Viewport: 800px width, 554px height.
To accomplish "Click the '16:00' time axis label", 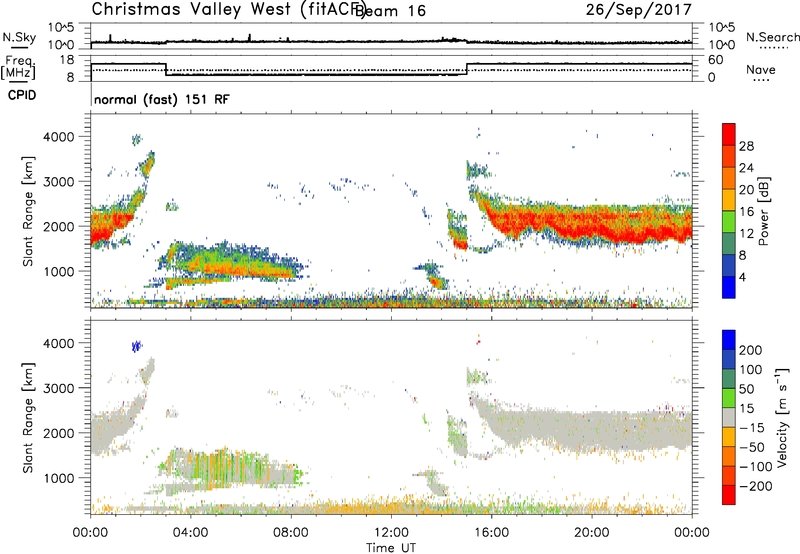I will click(491, 533).
